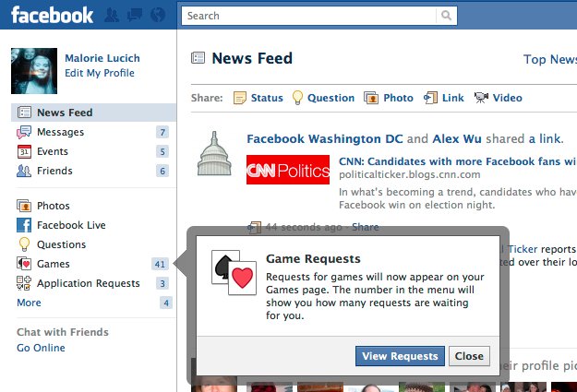577x392 pixels.
Task: Open friend requests icon in top bar
Action: point(113,15)
